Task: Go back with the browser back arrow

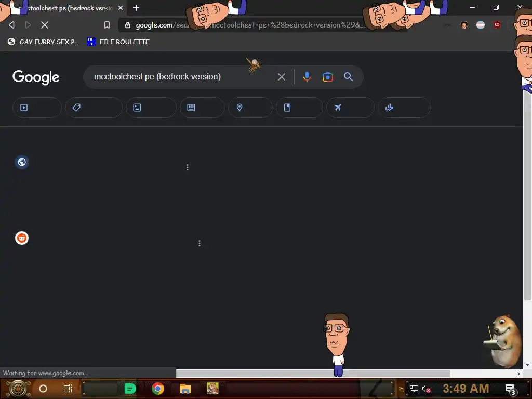Action: [x=11, y=25]
